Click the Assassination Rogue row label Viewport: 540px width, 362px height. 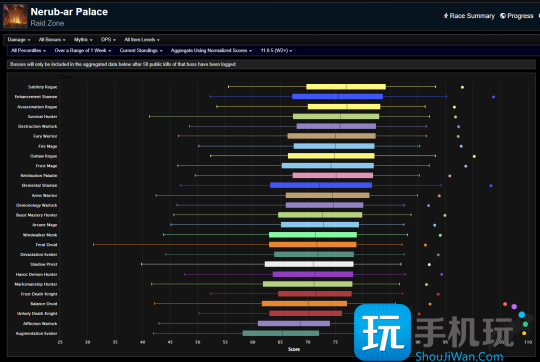[x=37, y=107]
